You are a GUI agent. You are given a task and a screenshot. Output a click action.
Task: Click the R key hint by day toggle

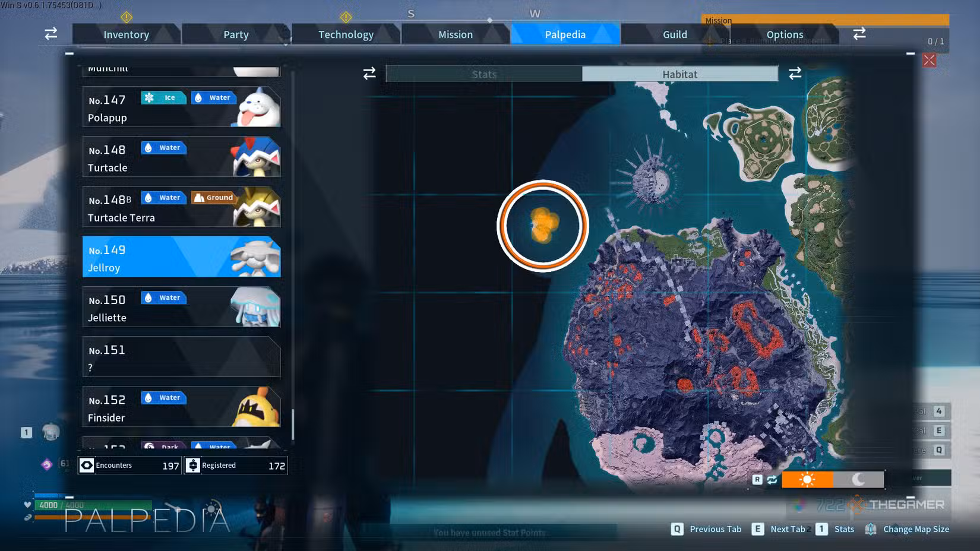pyautogui.click(x=757, y=480)
